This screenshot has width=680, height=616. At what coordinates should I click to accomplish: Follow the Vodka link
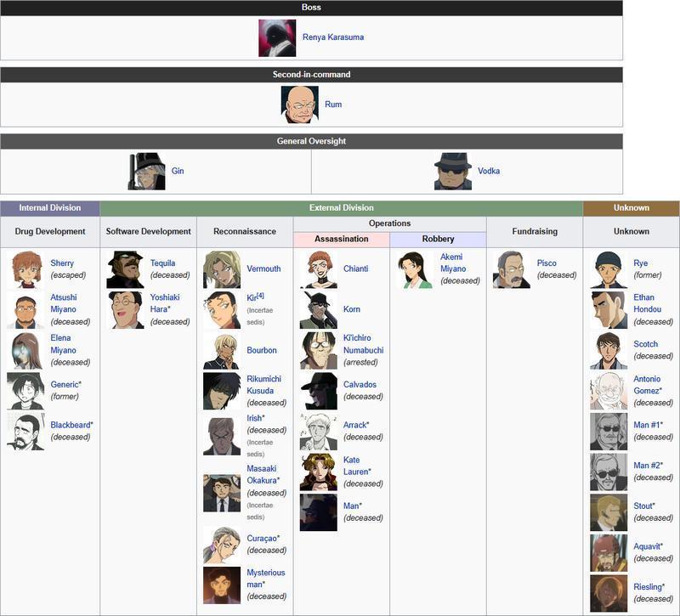489,171
